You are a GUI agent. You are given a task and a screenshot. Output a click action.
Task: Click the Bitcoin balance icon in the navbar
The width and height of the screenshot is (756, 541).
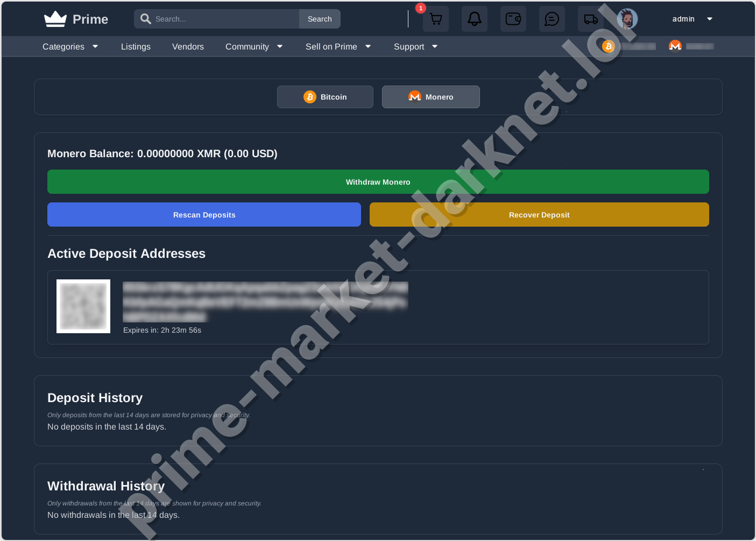coord(609,46)
